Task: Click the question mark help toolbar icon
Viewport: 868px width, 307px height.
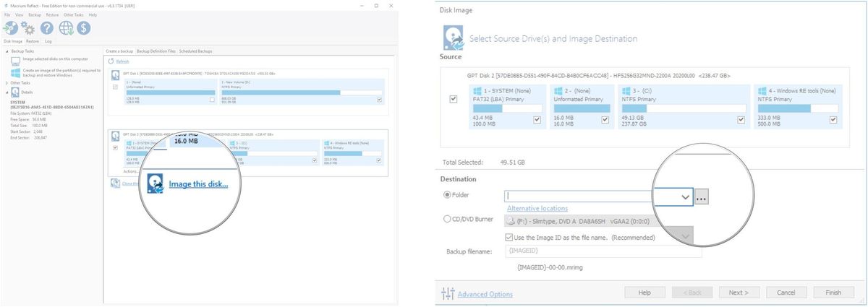Action: tap(48, 28)
